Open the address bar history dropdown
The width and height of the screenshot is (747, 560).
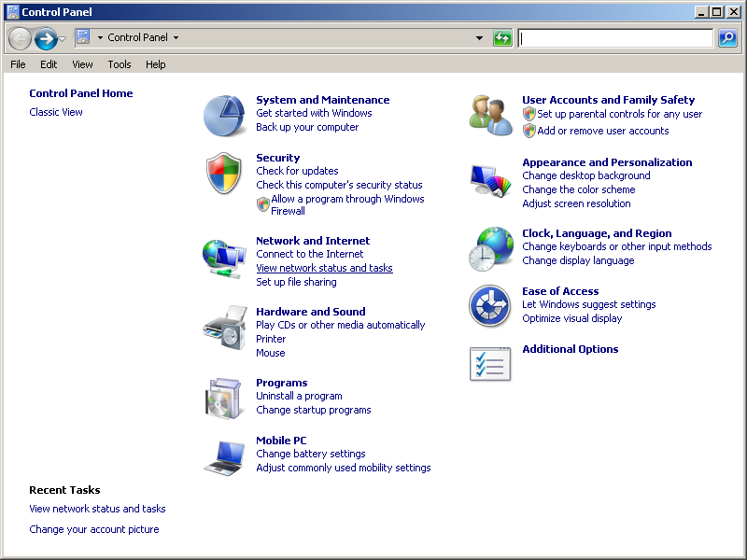(479, 37)
